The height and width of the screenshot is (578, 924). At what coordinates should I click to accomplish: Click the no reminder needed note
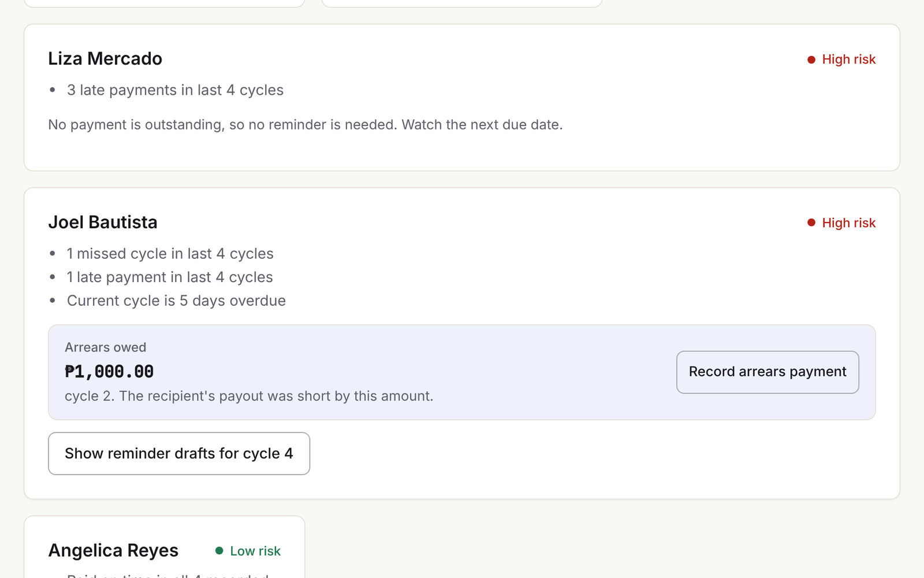305,125
